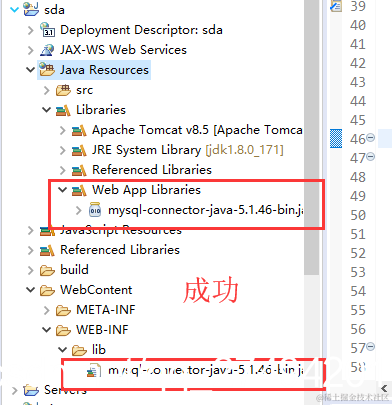The height and width of the screenshot is (405, 392).
Task: Click the Libraries books icon
Action: 63,110
